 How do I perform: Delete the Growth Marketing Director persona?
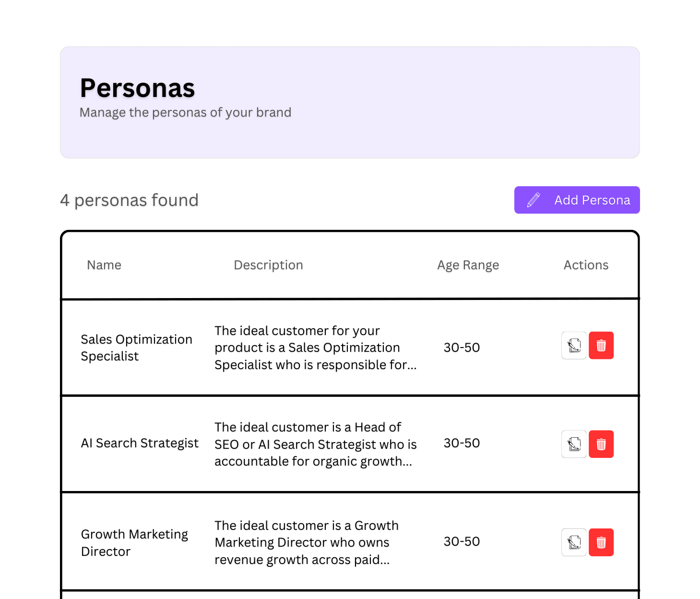601,542
